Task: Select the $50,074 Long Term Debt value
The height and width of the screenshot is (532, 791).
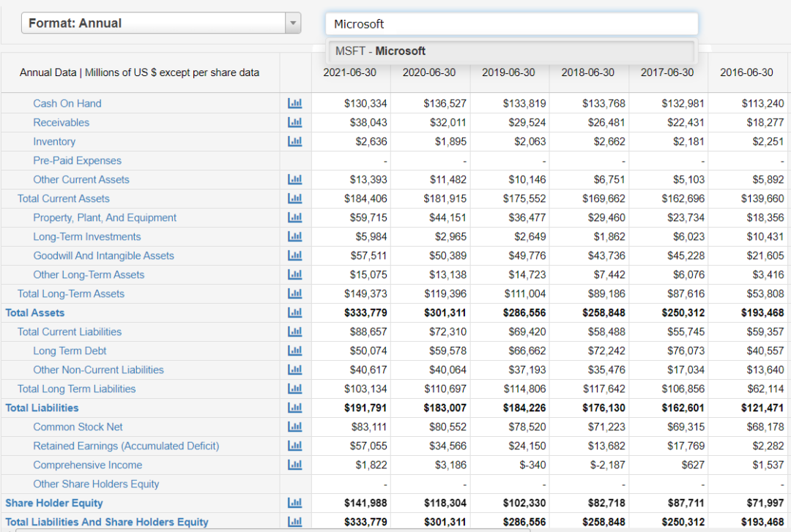Action: pos(368,351)
